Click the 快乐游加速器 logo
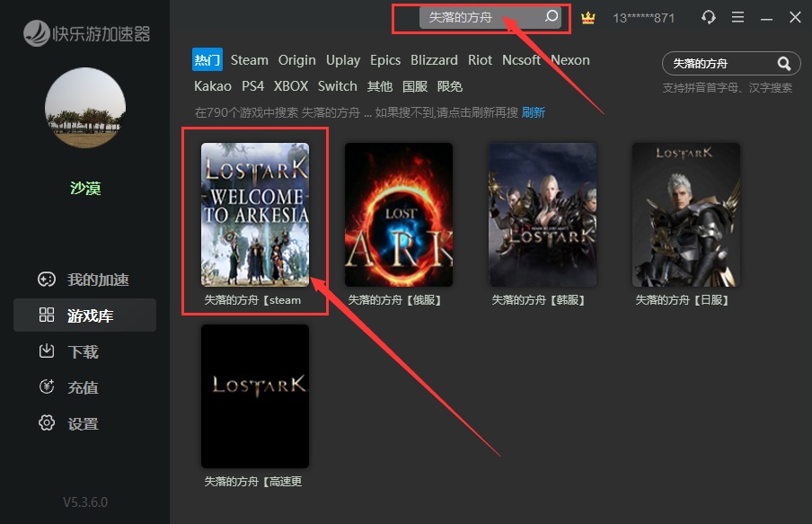This screenshot has height=524, width=812. point(86,33)
